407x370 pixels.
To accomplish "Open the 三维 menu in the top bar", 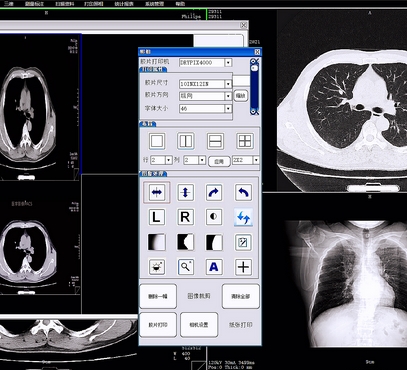I will [9, 4].
